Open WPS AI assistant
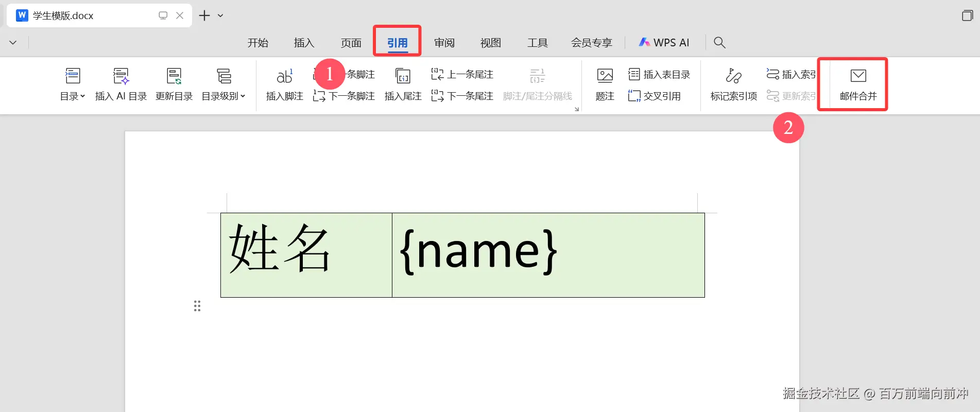Screen dimensions: 980x412 [x=664, y=43]
